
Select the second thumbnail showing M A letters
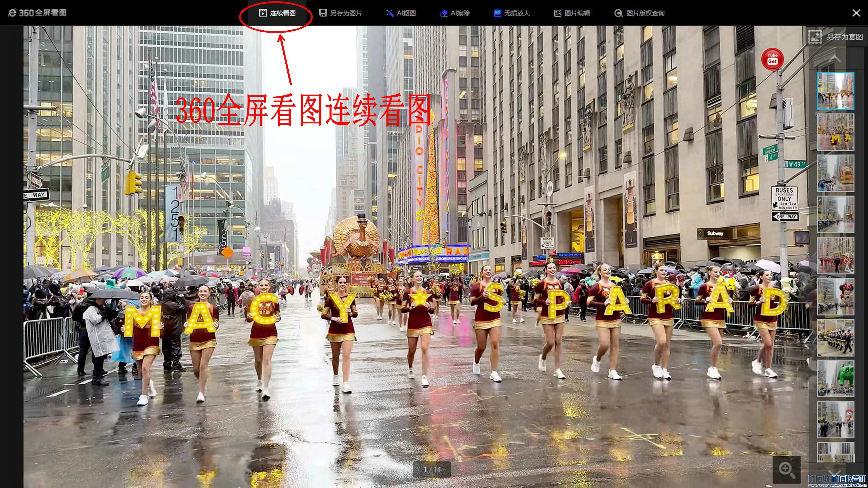pos(835,132)
